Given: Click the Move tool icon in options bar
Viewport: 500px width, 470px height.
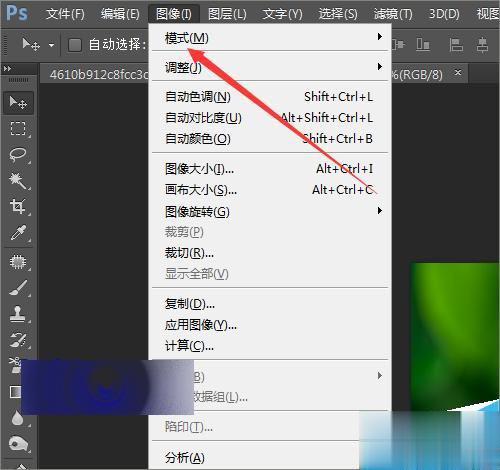Looking at the screenshot, I should (31, 44).
